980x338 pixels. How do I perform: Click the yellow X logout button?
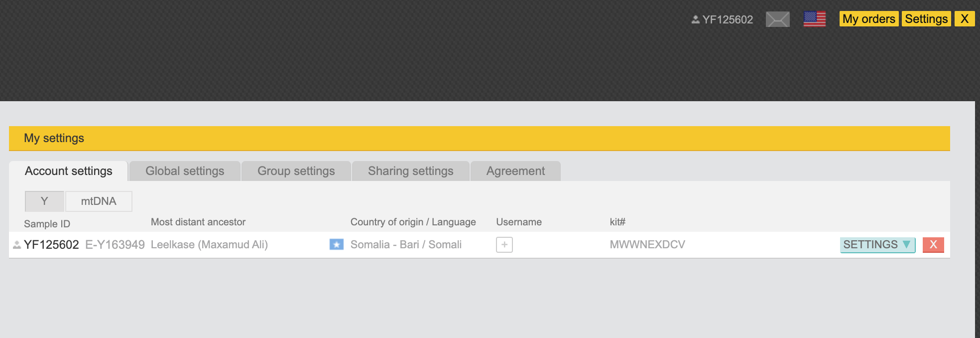coord(964,19)
